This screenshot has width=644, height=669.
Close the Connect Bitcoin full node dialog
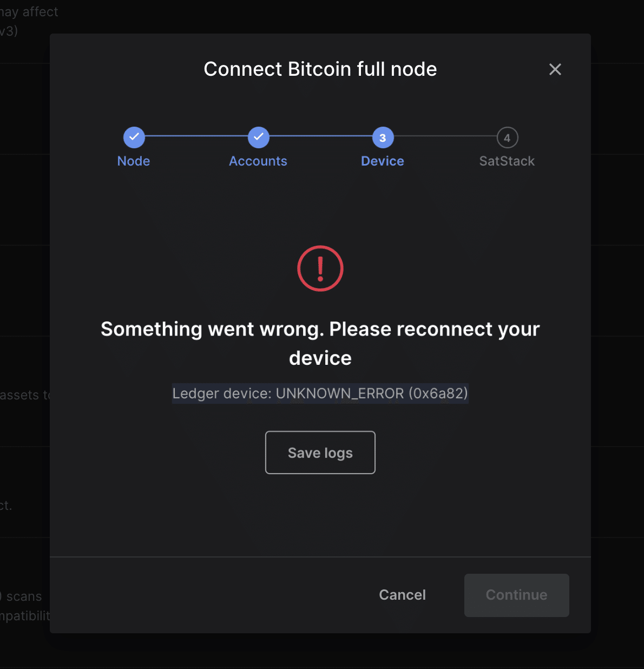coord(555,69)
